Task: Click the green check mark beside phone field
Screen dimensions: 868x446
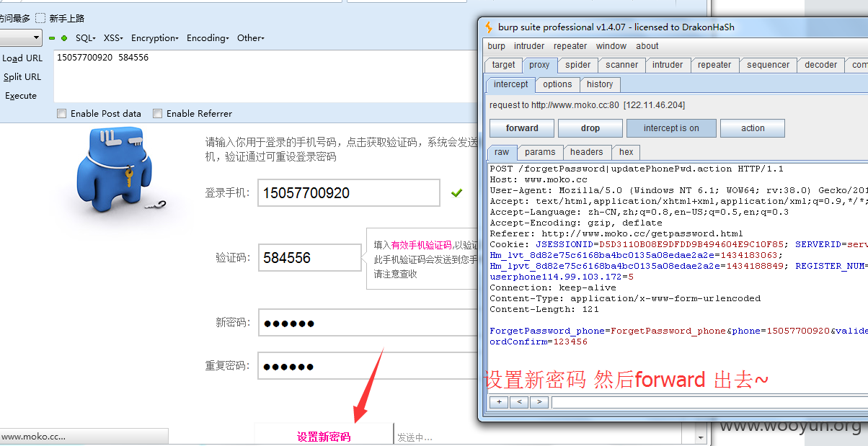Action: point(456,192)
